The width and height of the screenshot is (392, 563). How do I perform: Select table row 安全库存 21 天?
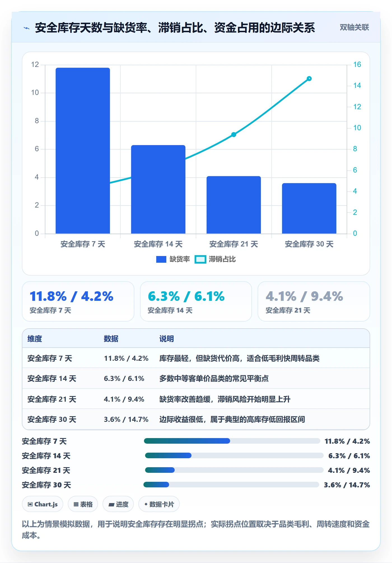click(x=196, y=399)
